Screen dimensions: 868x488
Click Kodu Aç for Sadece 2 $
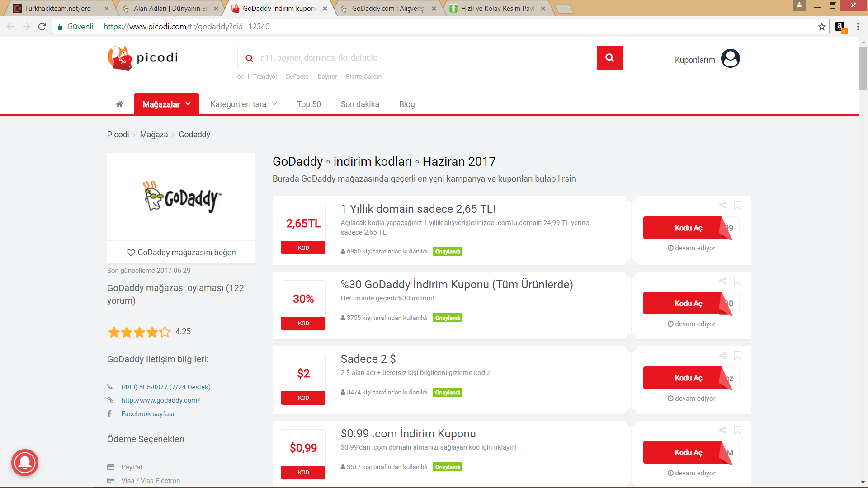point(688,378)
